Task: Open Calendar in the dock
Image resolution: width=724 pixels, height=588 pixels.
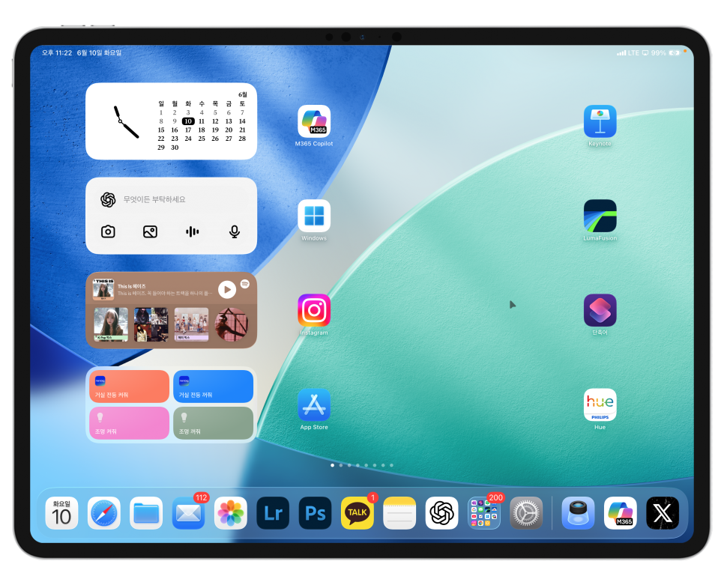Action: [61, 513]
